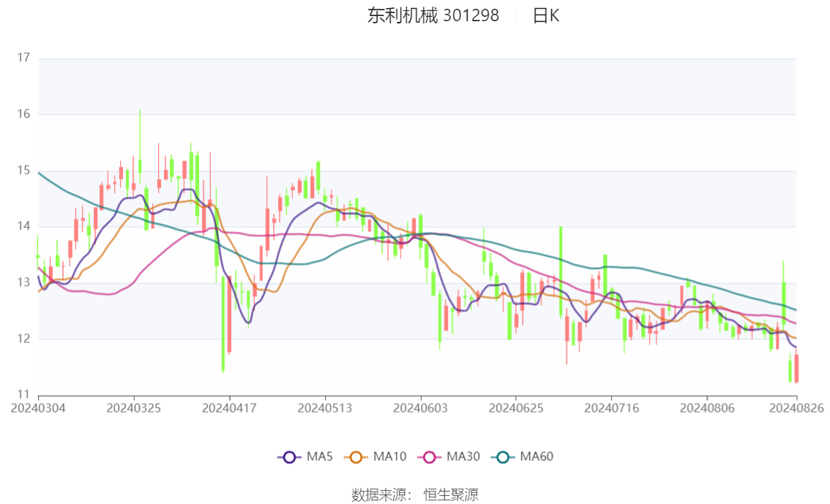Select the 20240603 date axis marker
This screenshot has width=830, height=504.
(420, 408)
